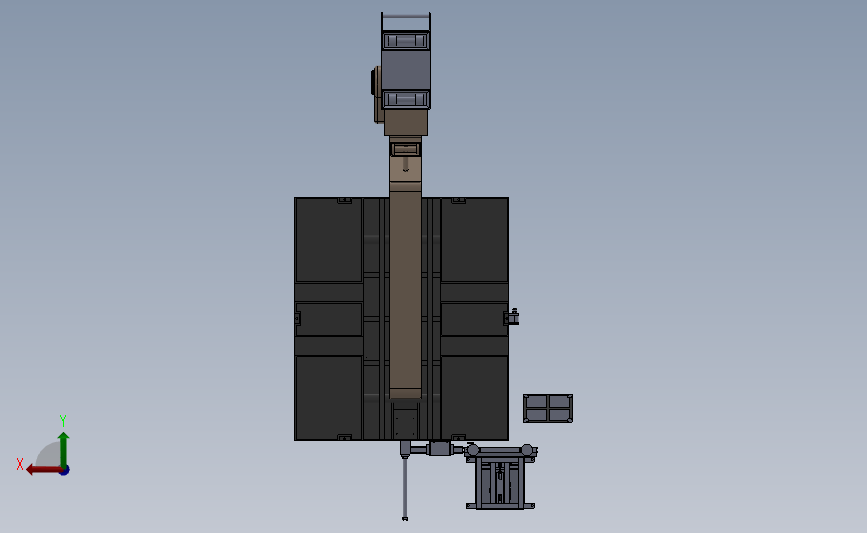This screenshot has height=533, width=867.
Task: Click the green Y axis arrow of triad
Action: click(x=64, y=450)
